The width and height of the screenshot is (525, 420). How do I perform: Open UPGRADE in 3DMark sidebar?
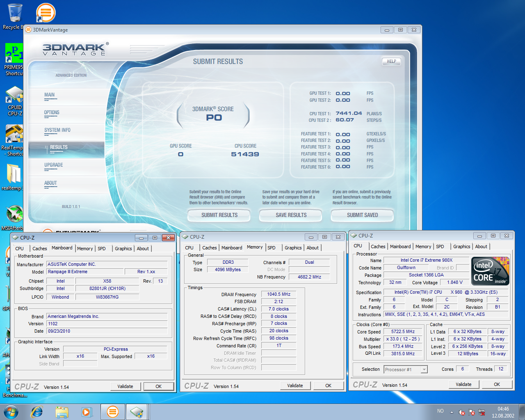tap(54, 165)
